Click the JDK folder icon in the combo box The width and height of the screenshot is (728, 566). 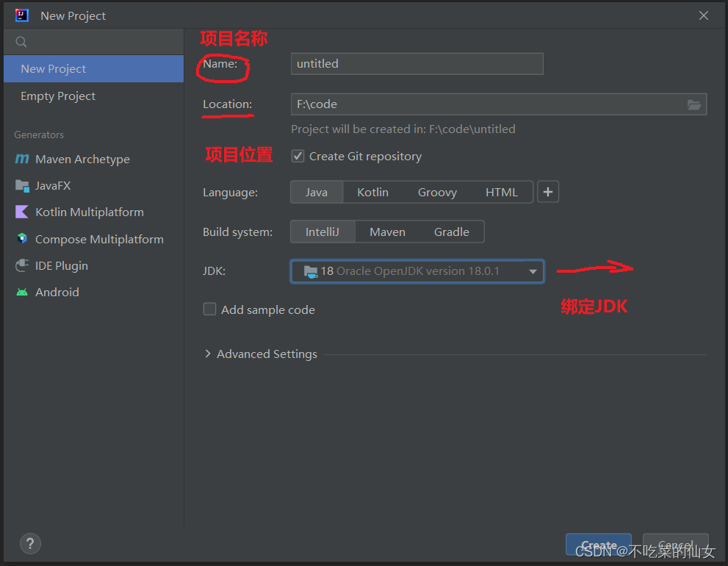(311, 271)
